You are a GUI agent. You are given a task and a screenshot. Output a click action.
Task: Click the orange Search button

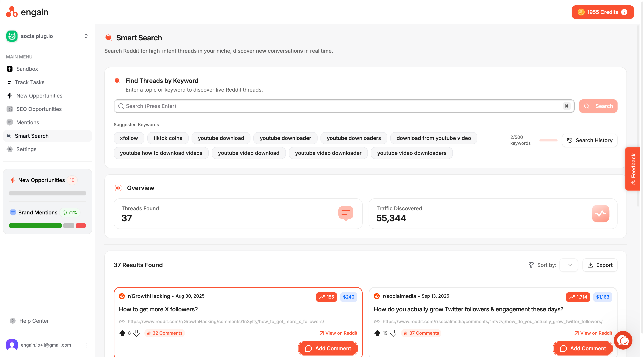pyautogui.click(x=598, y=106)
